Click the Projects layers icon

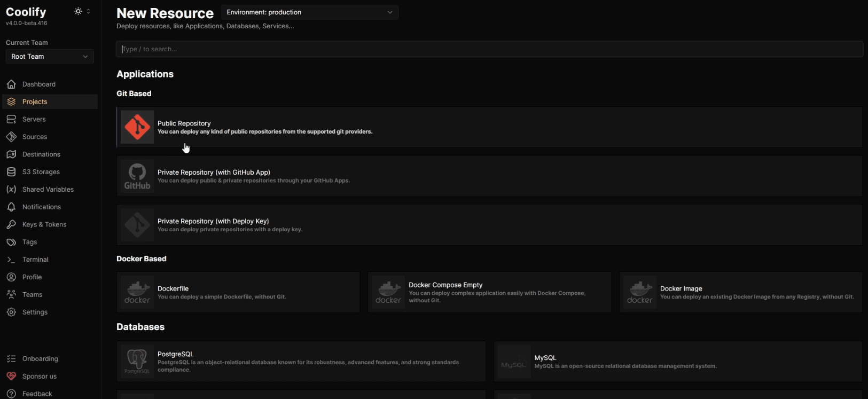(x=11, y=101)
